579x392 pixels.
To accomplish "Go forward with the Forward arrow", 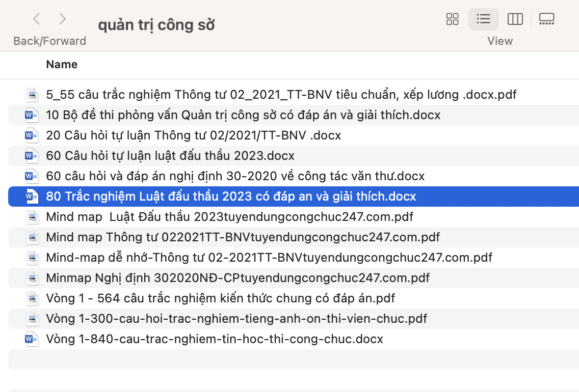I will [62, 19].
